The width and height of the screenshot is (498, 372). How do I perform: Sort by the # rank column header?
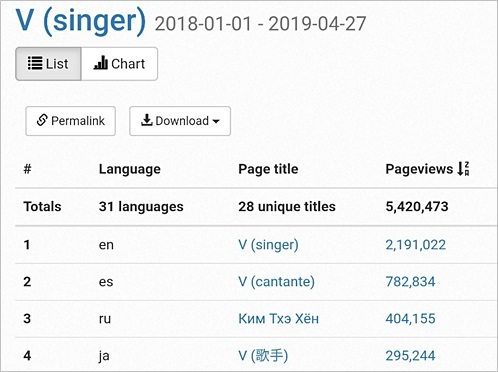(27, 169)
